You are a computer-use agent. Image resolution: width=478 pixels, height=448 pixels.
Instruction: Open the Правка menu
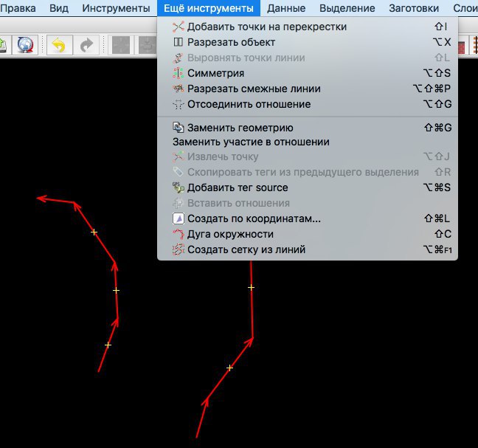point(18,8)
